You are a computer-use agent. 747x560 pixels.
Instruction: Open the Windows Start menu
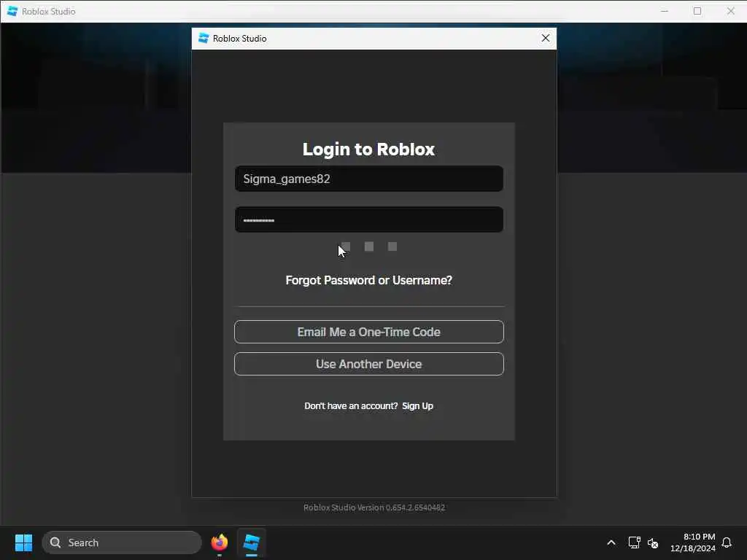23,542
